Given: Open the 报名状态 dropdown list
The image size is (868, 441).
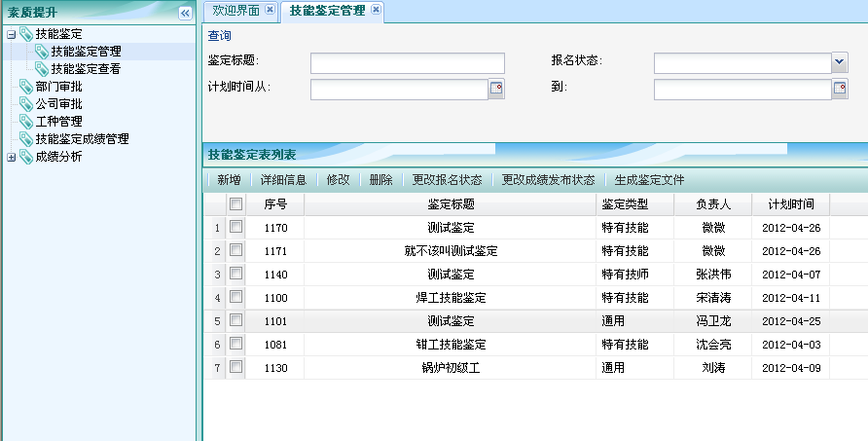Looking at the screenshot, I should [x=840, y=63].
